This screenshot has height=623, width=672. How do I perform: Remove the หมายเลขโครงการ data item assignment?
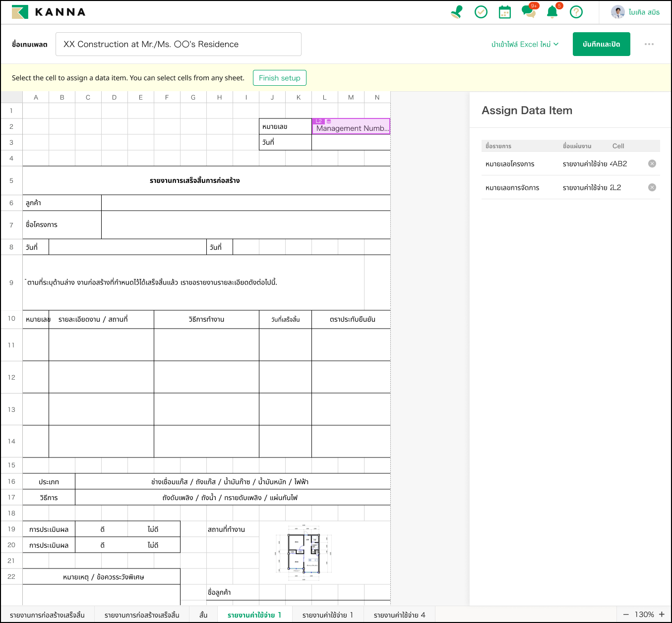(652, 164)
